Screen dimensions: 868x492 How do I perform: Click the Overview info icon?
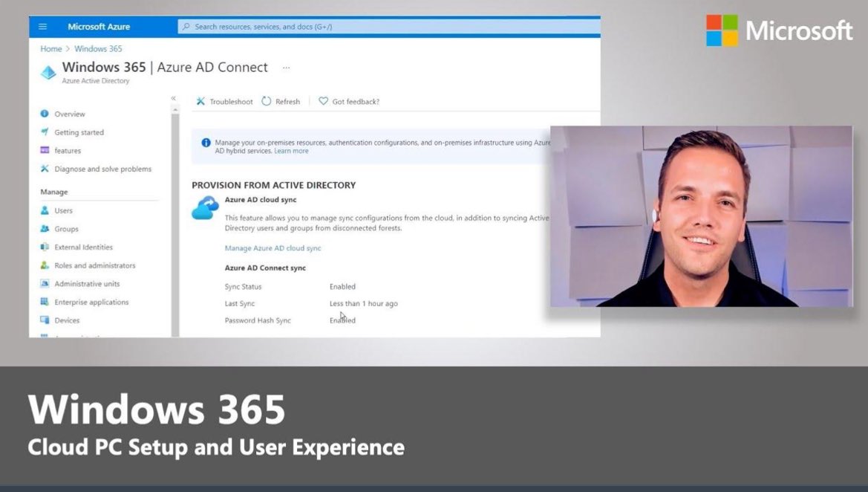[x=45, y=114]
